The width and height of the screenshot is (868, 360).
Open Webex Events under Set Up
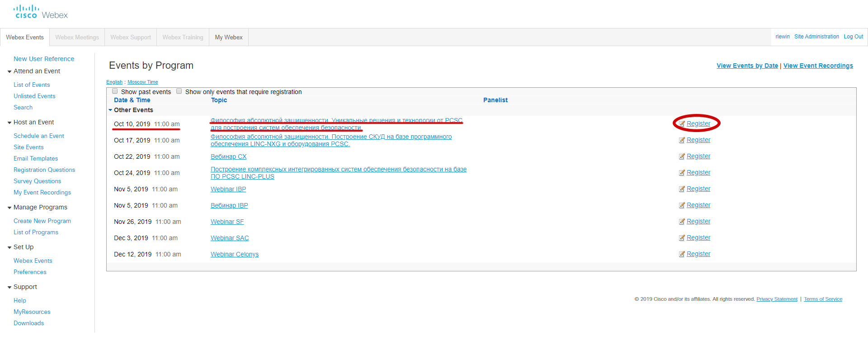[33, 261]
